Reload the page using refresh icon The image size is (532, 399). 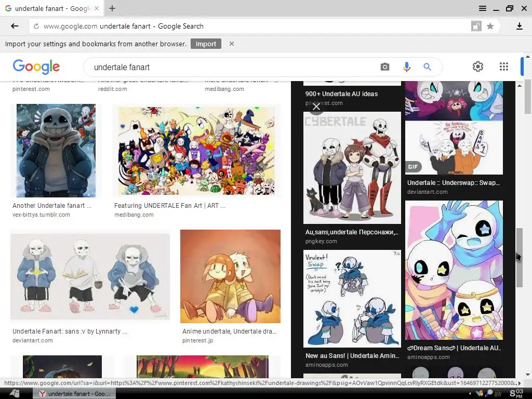click(36, 26)
